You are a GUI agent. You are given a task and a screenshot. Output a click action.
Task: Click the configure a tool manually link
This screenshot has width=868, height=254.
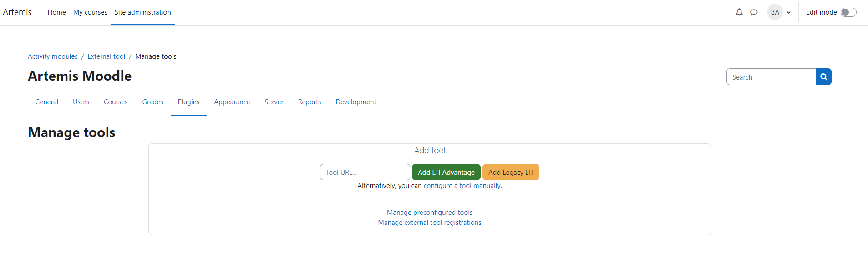pos(462,186)
